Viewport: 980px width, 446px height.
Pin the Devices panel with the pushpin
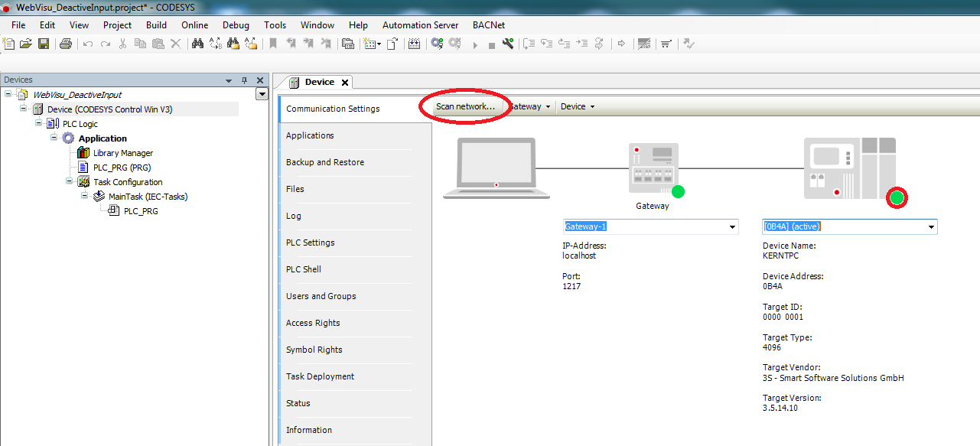click(x=244, y=80)
